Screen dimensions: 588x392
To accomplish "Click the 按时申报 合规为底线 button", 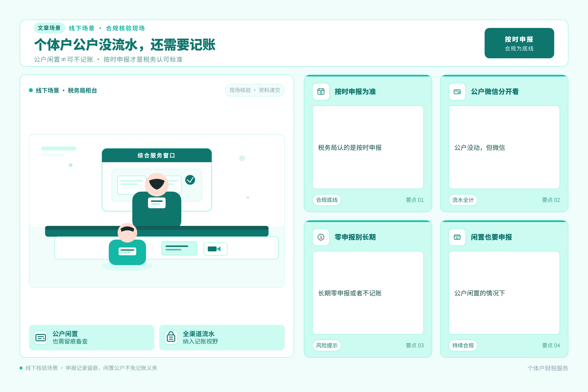I will [x=519, y=43].
